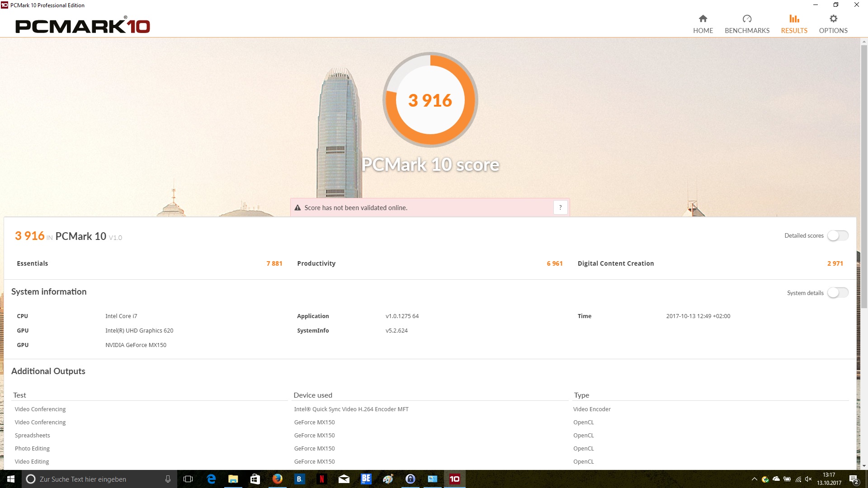Viewport: 868px width, 488px height.
Task: Click the Video Encoder type cell
Action: 592,409
